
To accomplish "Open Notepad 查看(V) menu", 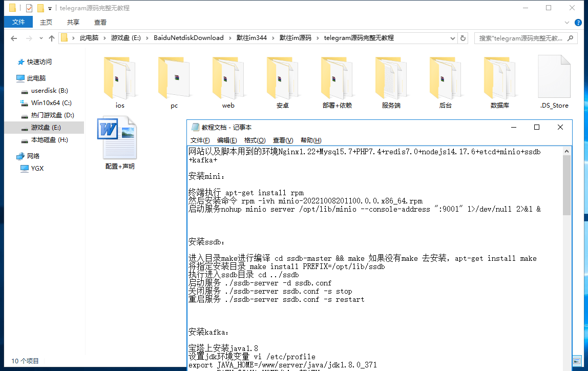I will (283, 140).
